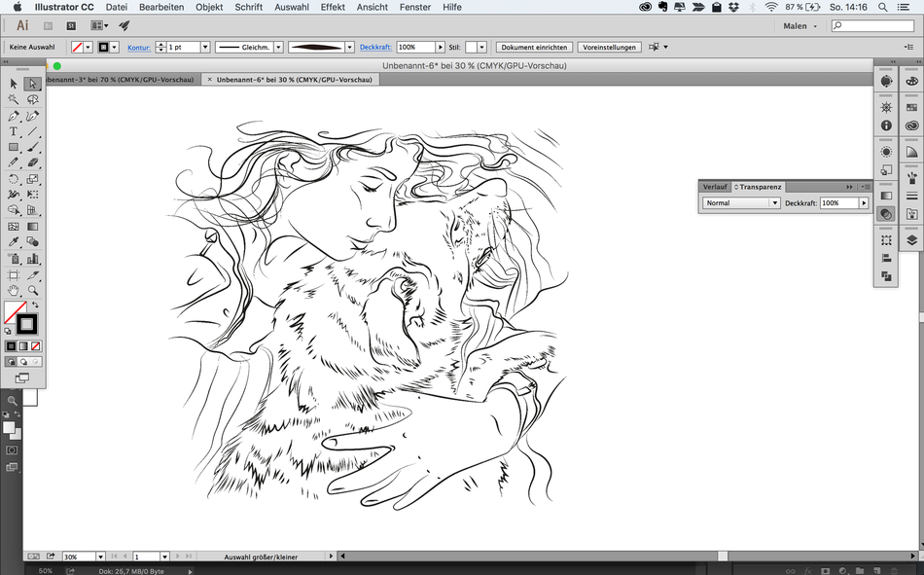Open the stroke color dropdown
Image resolution: width=924 pixels, height=575 pixels.
point(115,47)
